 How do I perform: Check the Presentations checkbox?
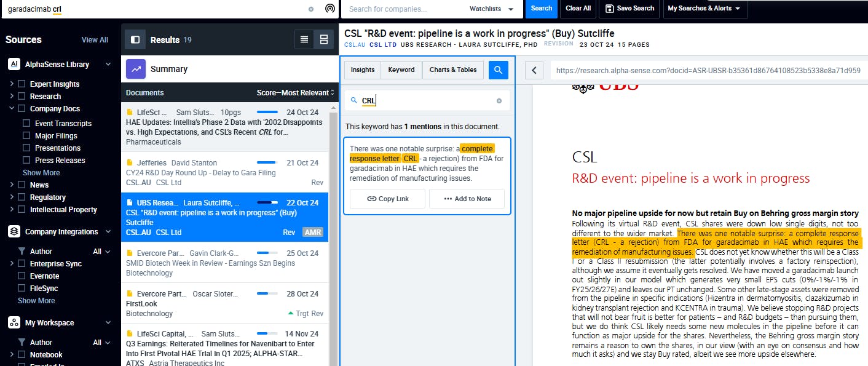[x=26, y=148]
